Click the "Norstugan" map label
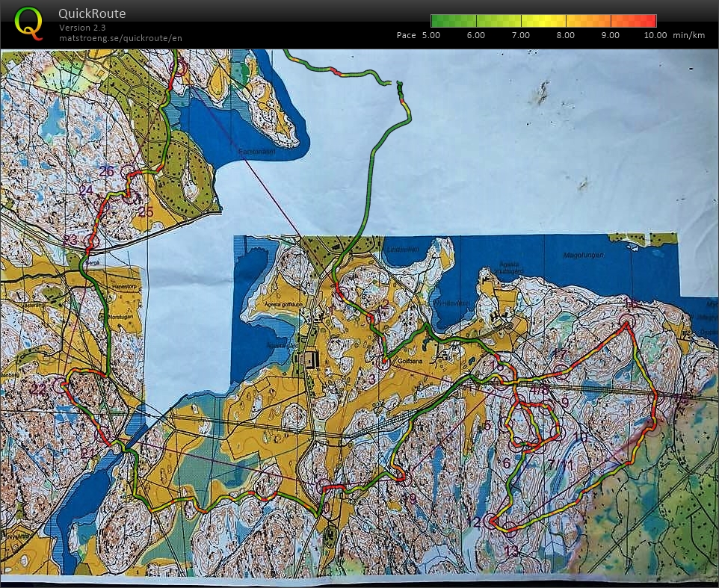Viewport: 719px width, 588px height. click(121, 317)
